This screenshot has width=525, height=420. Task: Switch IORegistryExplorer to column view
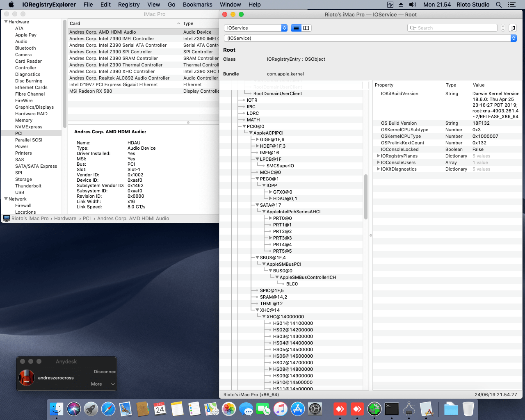[306, 28]
